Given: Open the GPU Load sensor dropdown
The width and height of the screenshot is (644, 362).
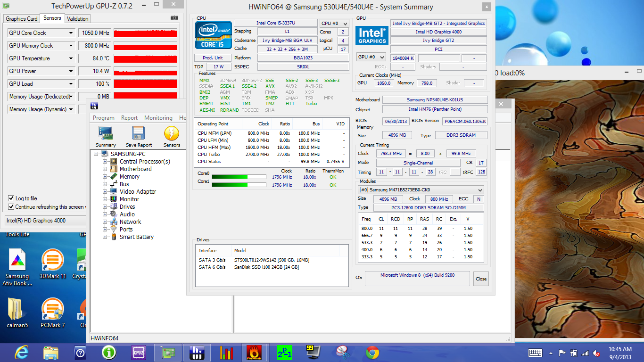Looking at the screenshot, I should point(71,84).
